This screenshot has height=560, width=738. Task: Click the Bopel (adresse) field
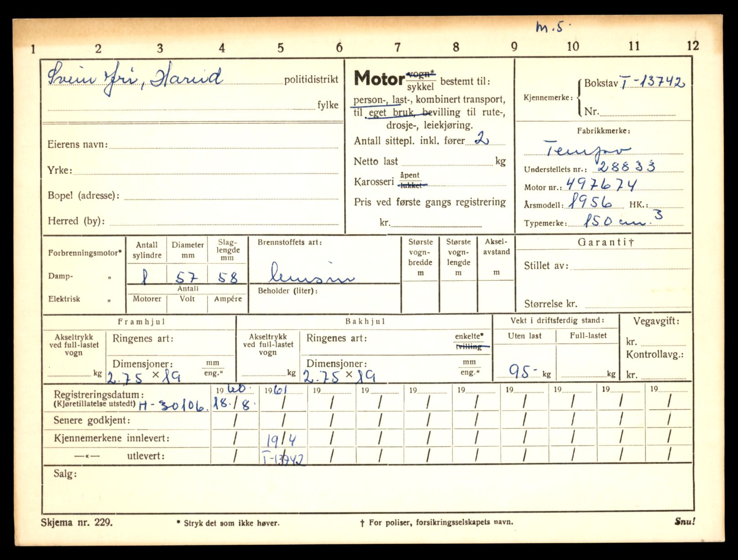click(230, 195)
